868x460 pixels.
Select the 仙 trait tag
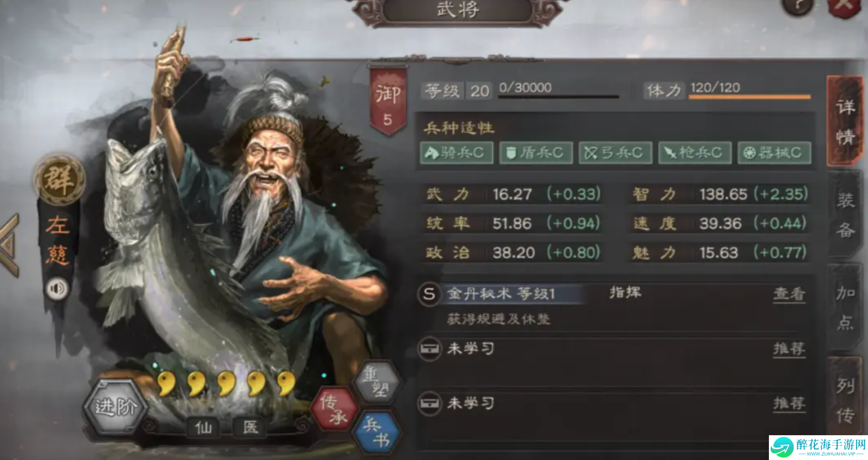point(204,427)
